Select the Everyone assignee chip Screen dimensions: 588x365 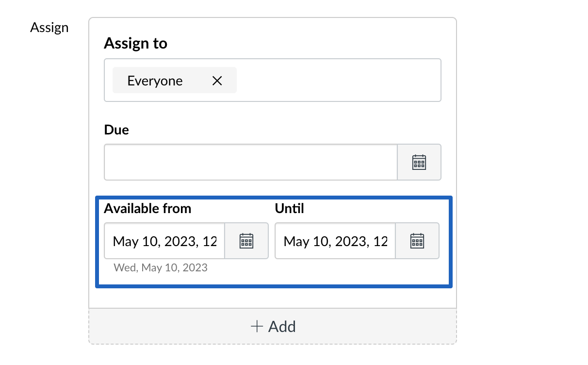[175, 80]
